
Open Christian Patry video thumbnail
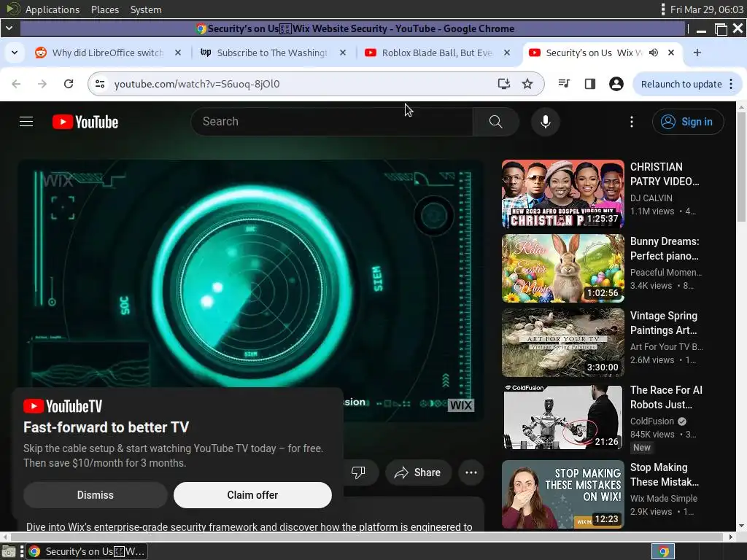pos(562,194)
